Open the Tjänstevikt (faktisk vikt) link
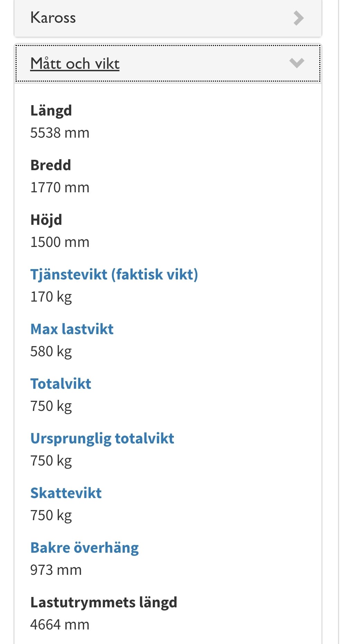Image resolution: width=348 pixels, height=644 pixels. (114, 274)
